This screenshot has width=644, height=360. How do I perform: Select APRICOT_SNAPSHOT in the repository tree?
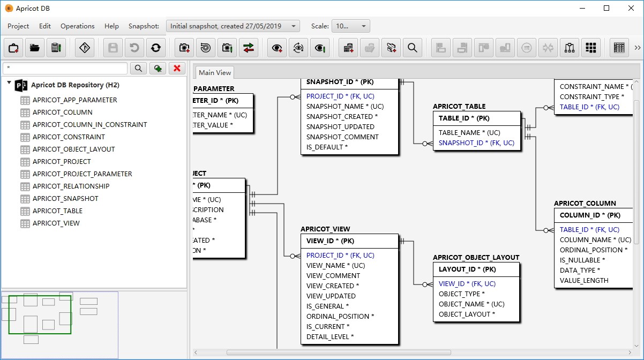[x=65, y=199]
